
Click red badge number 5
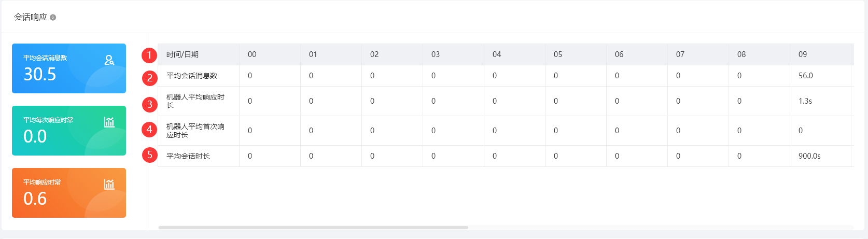pos(150,154)
